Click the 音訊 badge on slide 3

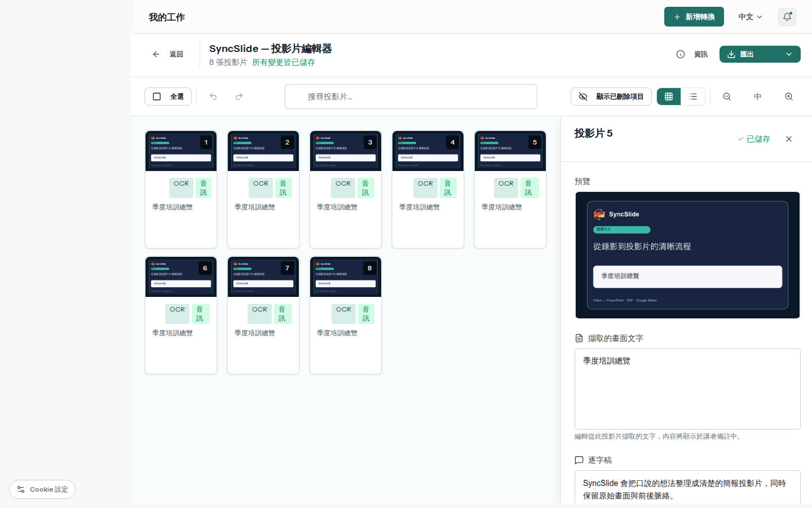click(365, 188)
